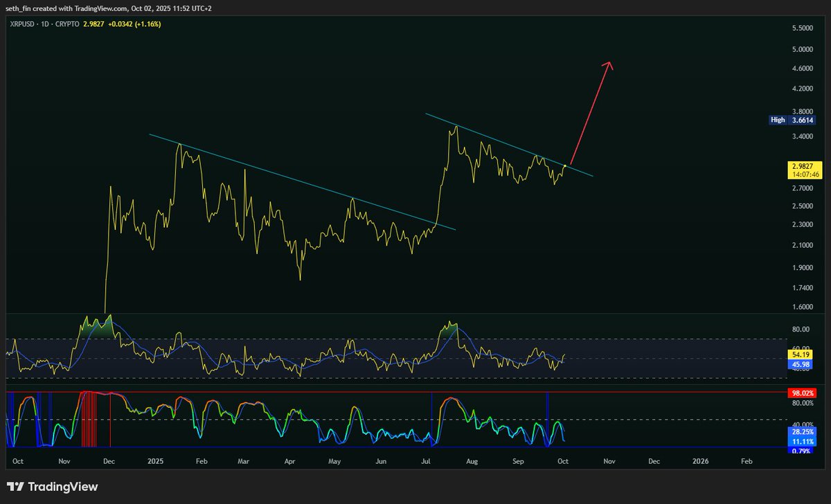Click the 11.11% stochastic value tag

click(x=802, y=440)
